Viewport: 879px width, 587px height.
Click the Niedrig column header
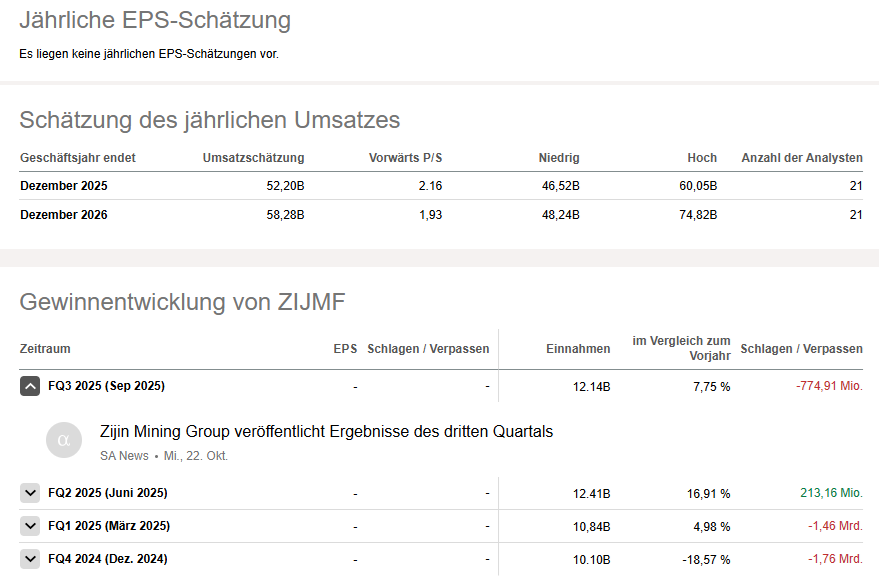point(558,158)
